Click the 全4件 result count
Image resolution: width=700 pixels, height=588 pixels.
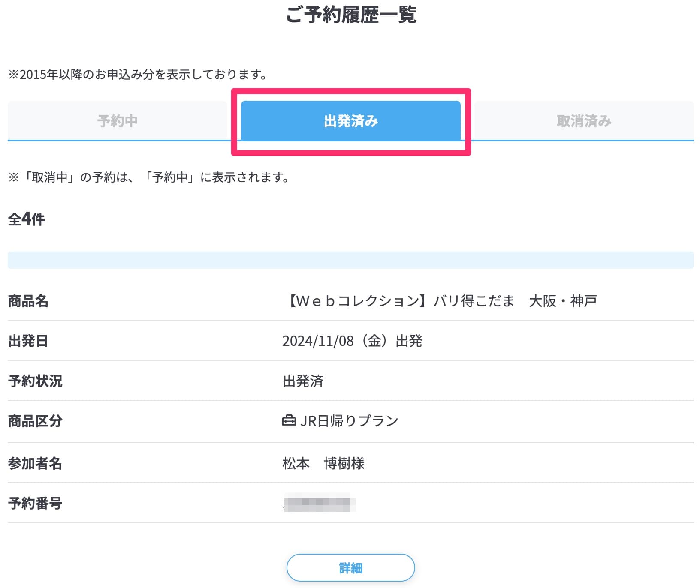tap(27, 219)
